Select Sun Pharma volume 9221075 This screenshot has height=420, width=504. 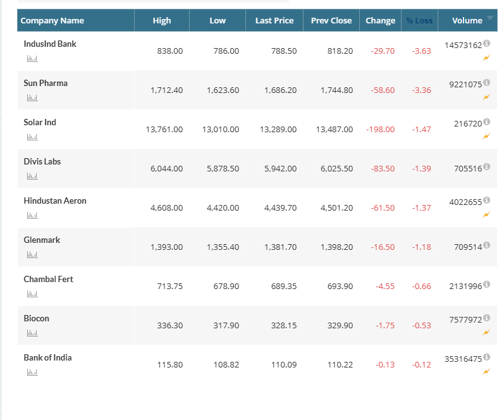465,85
